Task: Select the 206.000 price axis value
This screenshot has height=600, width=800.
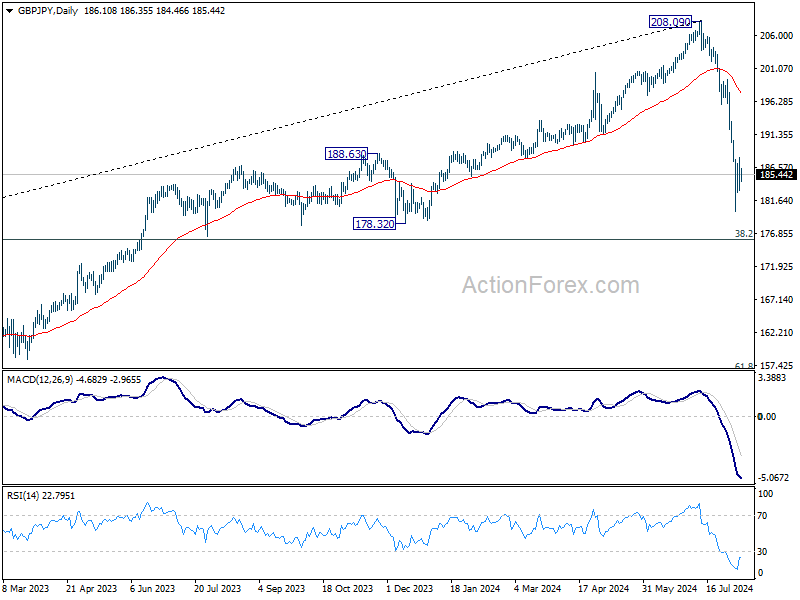Action: tap(776, 36)
